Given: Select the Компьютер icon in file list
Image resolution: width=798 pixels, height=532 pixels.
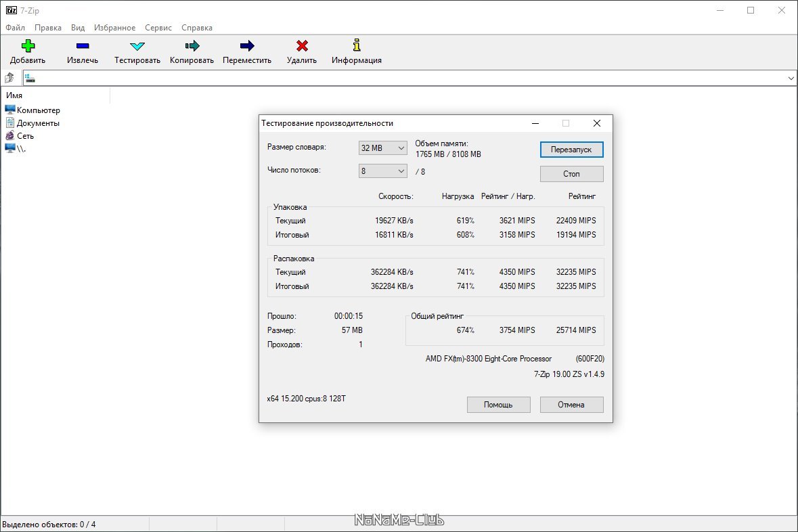Looking at the screenshot, I should (x=10, y=110).
